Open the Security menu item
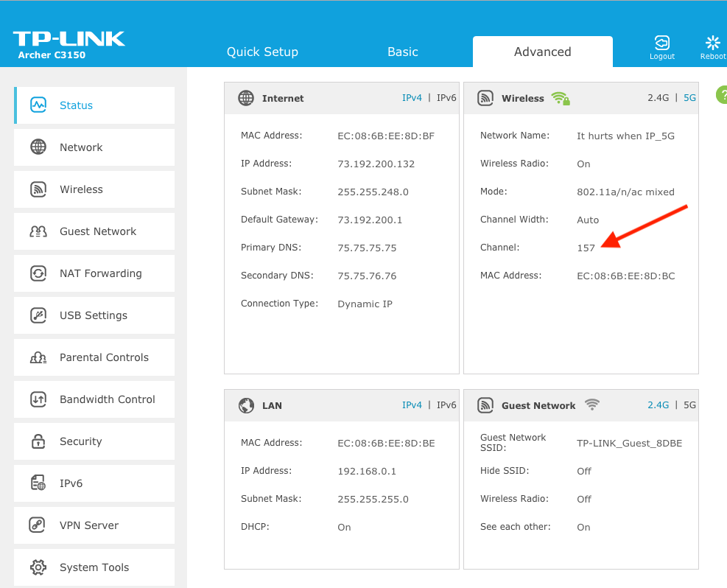Viewport: 727px width, 588px height. [x=94, y=441]
